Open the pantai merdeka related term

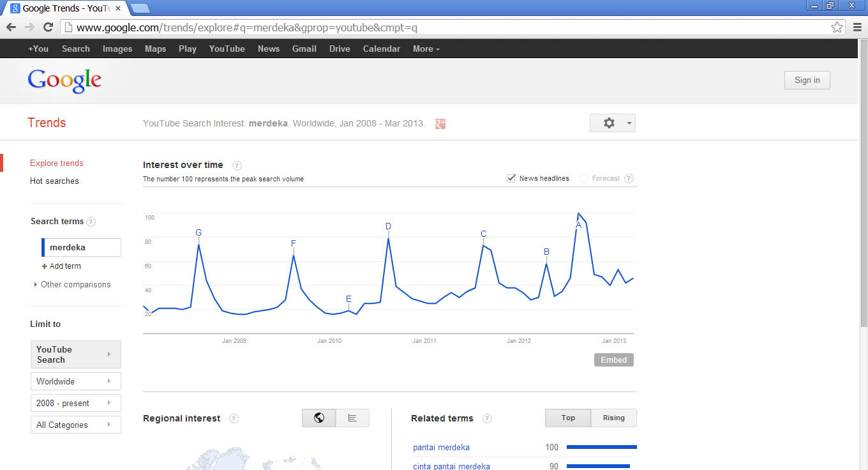click(x=441, y=448)
